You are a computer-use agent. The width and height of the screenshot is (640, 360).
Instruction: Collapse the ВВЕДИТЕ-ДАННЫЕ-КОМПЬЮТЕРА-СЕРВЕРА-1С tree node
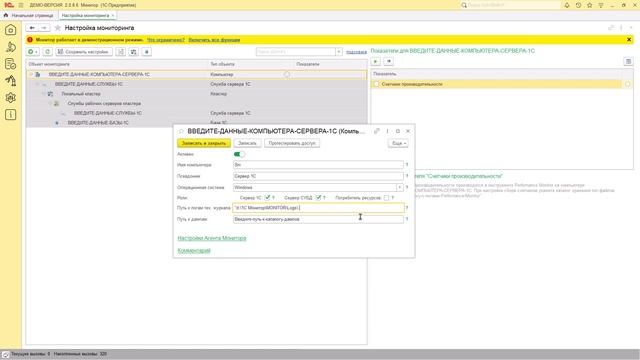(x=31, y=74)
